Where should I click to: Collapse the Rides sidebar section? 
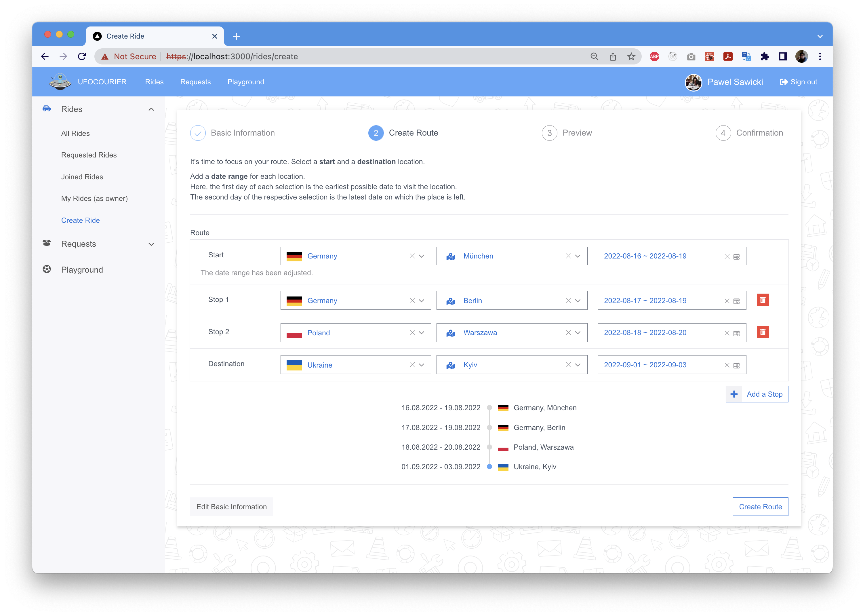pos(151,109)
